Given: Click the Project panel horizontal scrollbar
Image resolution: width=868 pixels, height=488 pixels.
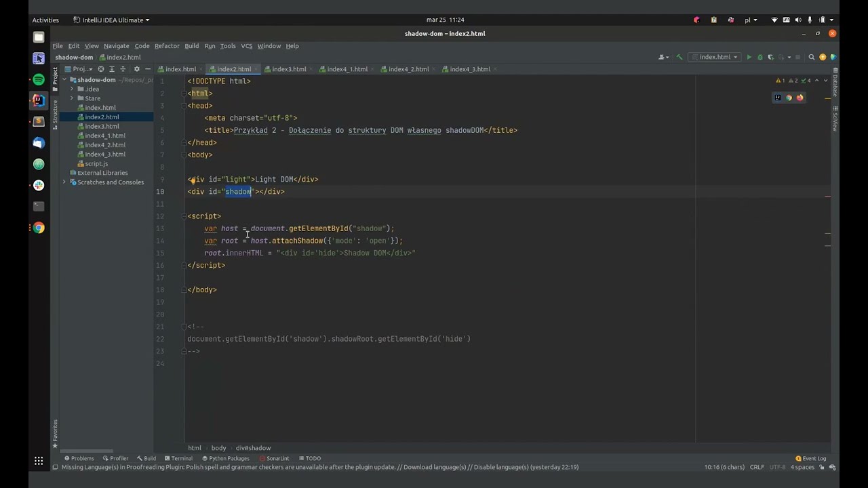Looking at the screenshot, I should [87, 451].
